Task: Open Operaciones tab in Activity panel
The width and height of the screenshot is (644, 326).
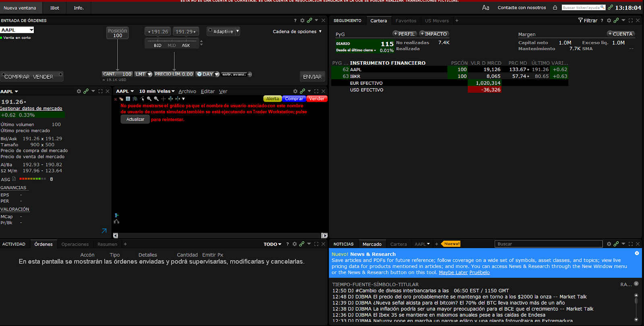Action: 75,244
